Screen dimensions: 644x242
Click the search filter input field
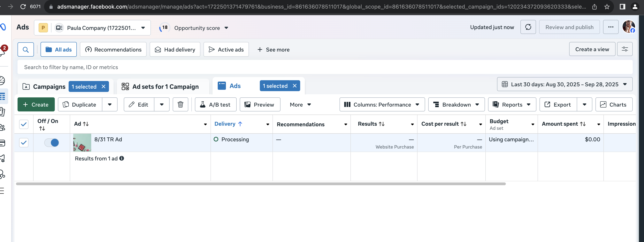[325, 67]
